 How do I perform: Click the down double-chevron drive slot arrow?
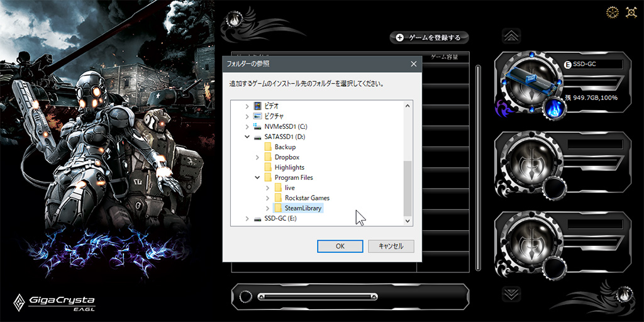(x=511, y=294)
